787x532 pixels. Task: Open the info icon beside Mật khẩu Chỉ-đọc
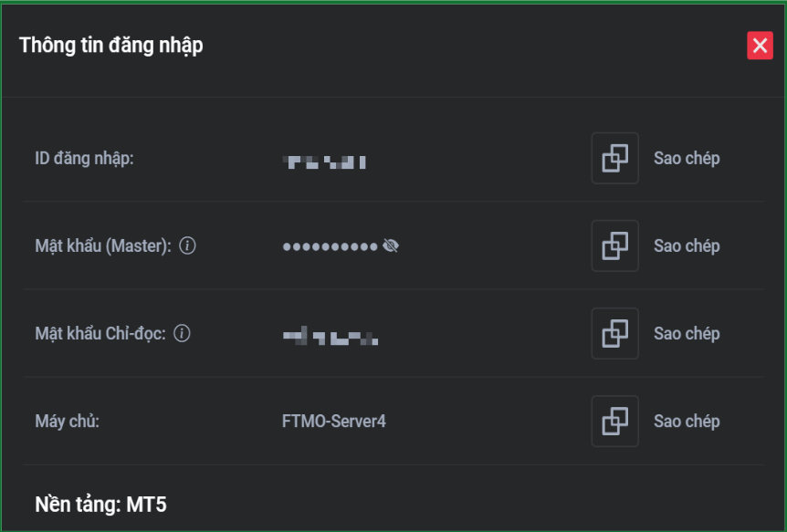pos(182,334)
